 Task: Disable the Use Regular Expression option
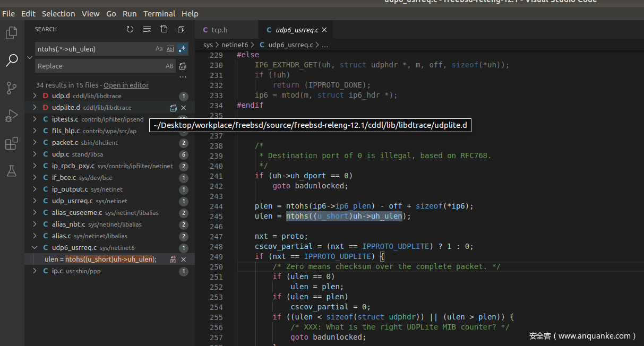pyautogui.click(x=182, y=49)
